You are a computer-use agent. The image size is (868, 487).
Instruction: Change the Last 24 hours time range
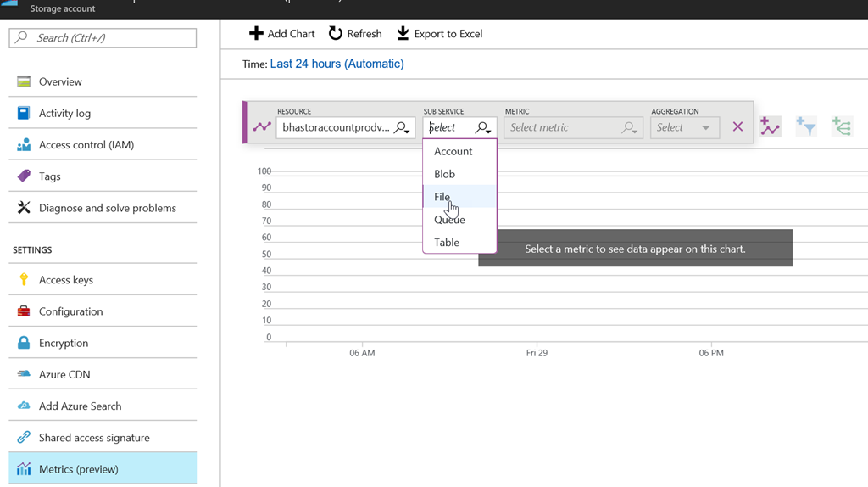coord(337,64)
